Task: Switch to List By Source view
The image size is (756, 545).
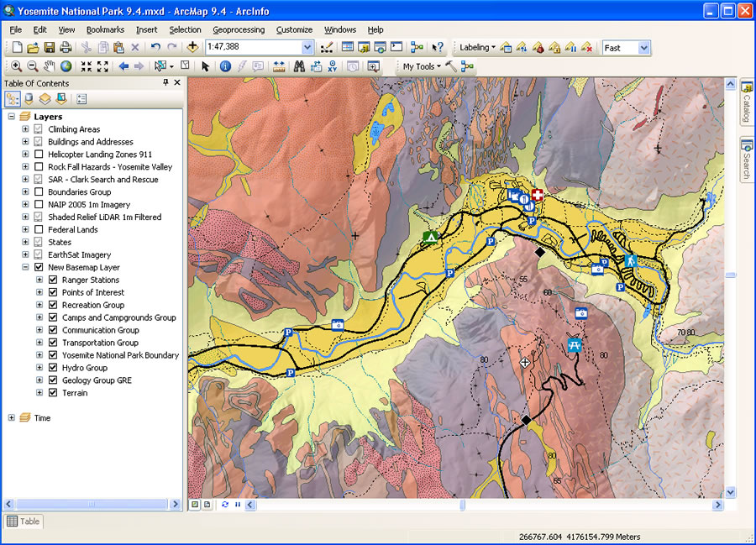Action: click(x=29, y=99)
